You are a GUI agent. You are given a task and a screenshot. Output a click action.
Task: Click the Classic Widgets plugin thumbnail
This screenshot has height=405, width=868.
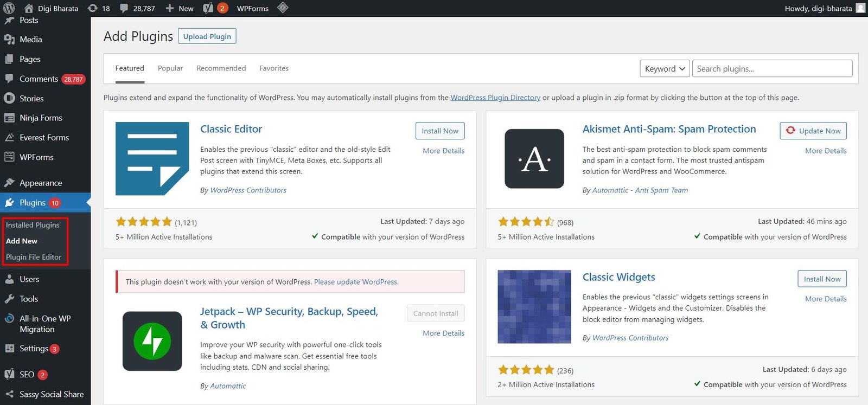click(x=534, y=307)
